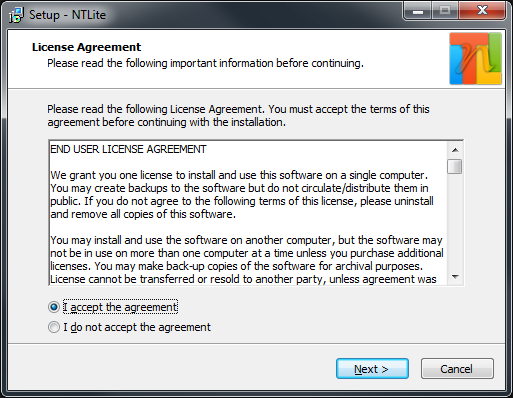Select the do not accept radio button
This screenshot has height=398, width=513.
[54, 327]
